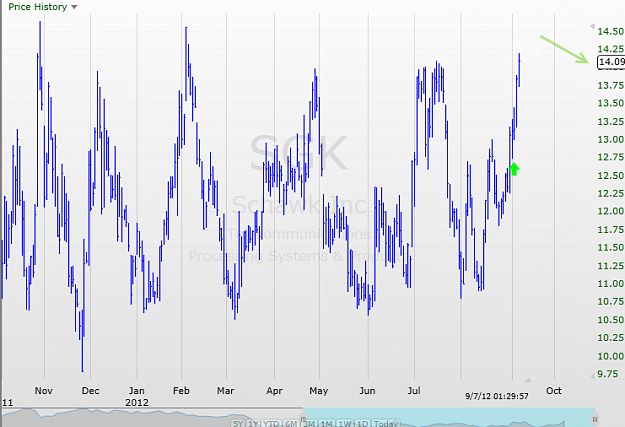Click the 14.50 price axis label
625x427 pixels.
(x=610, y=31)
